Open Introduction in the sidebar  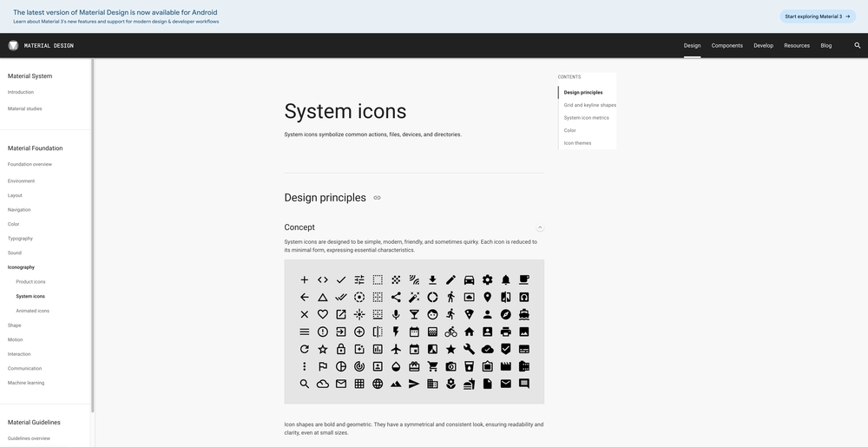tap(21, 92)
